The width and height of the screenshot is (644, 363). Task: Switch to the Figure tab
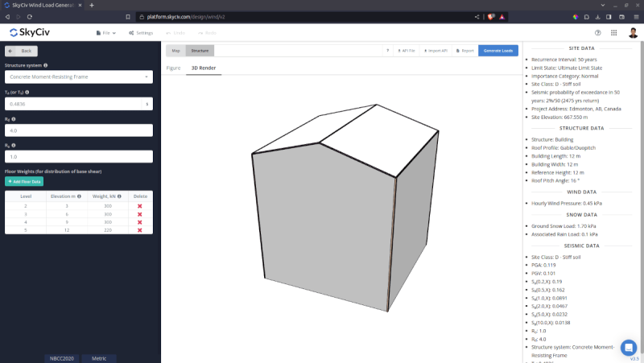point(173,68)
